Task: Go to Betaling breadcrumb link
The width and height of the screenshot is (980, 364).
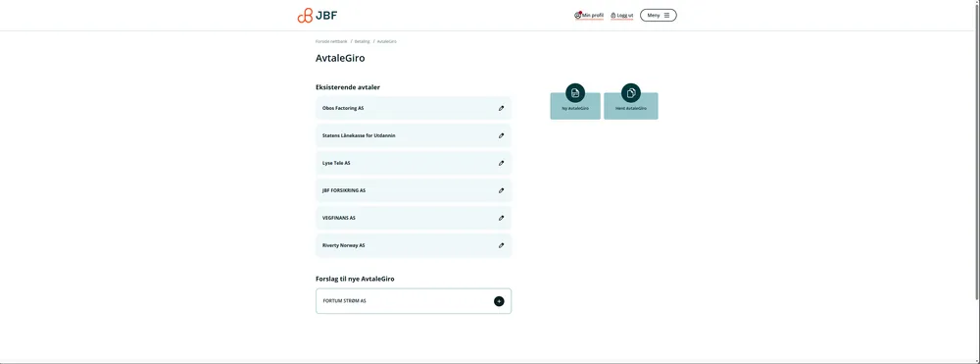Action: coord(363,41)
